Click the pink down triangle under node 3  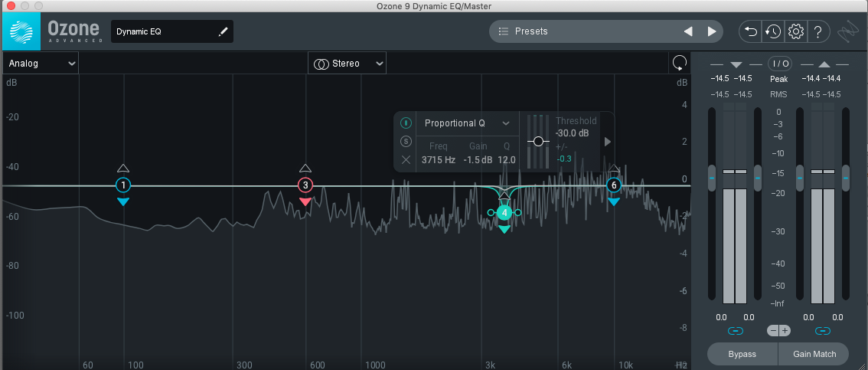[305, 201]
